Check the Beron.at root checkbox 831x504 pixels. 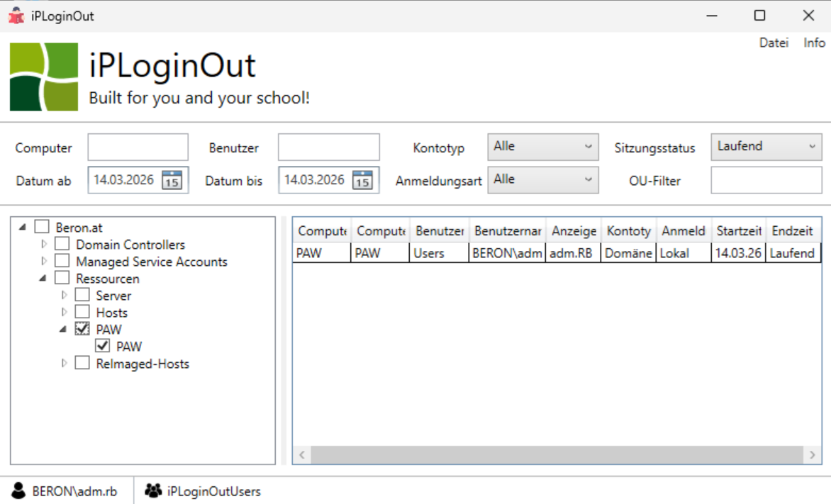click(x=43, y=228)
